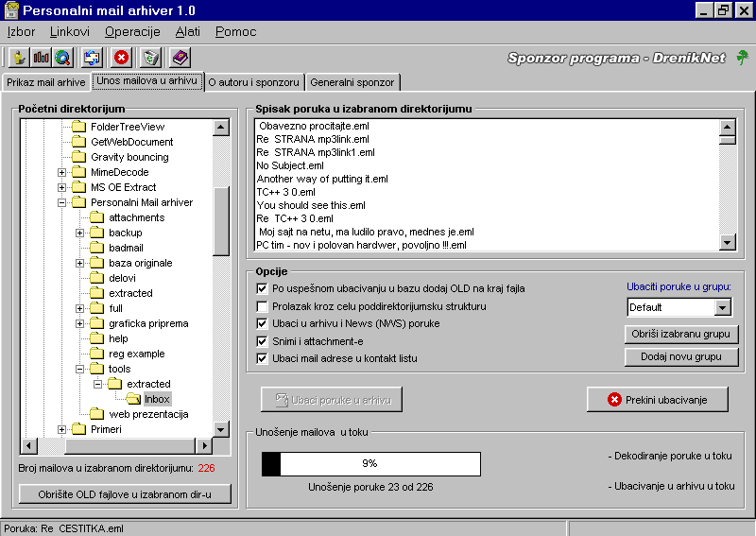Click 'Dodaj novu grupu' button

pos(680,356)
